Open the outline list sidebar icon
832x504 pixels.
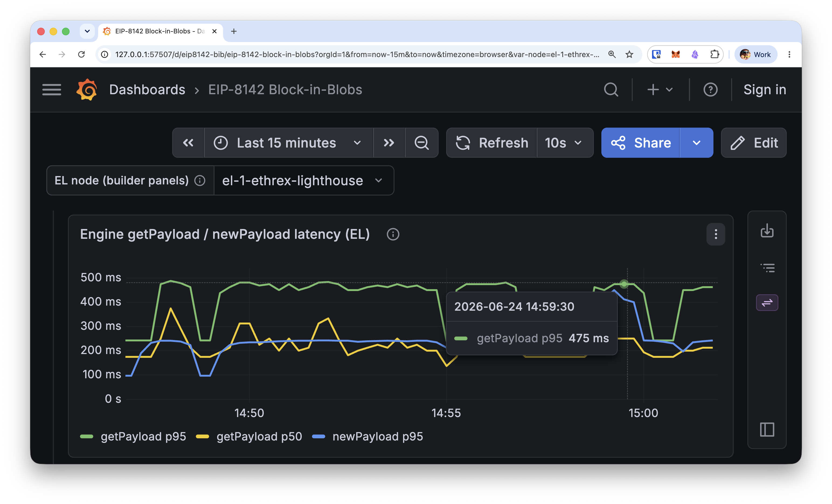pyautogui.click(x=767, y=268)
